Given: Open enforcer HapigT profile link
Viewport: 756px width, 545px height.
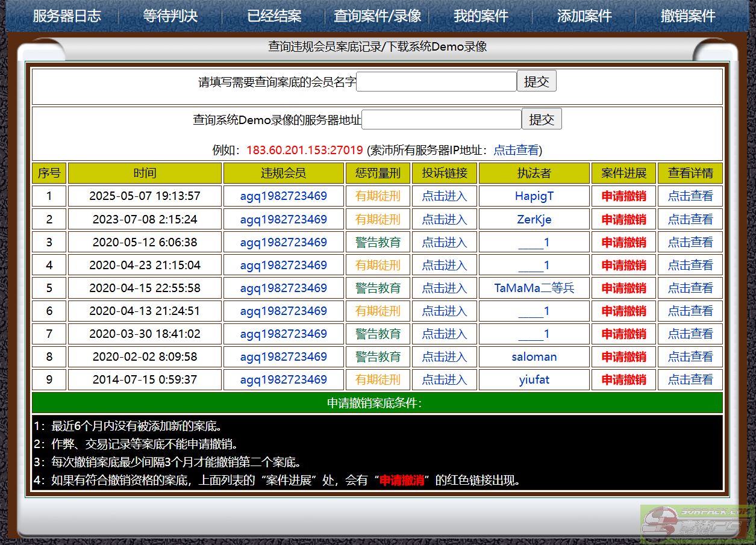Looking at the screenshot, I should 534,196.
